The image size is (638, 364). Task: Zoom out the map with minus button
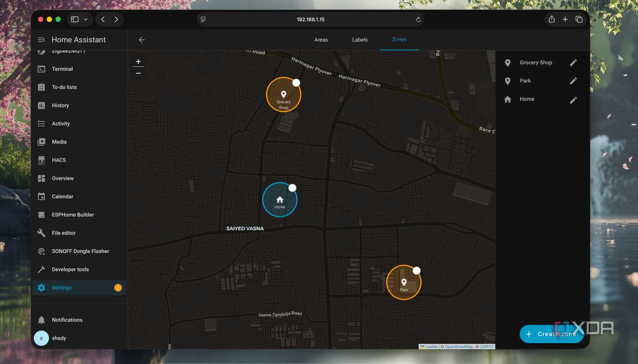tap(138, 73)
